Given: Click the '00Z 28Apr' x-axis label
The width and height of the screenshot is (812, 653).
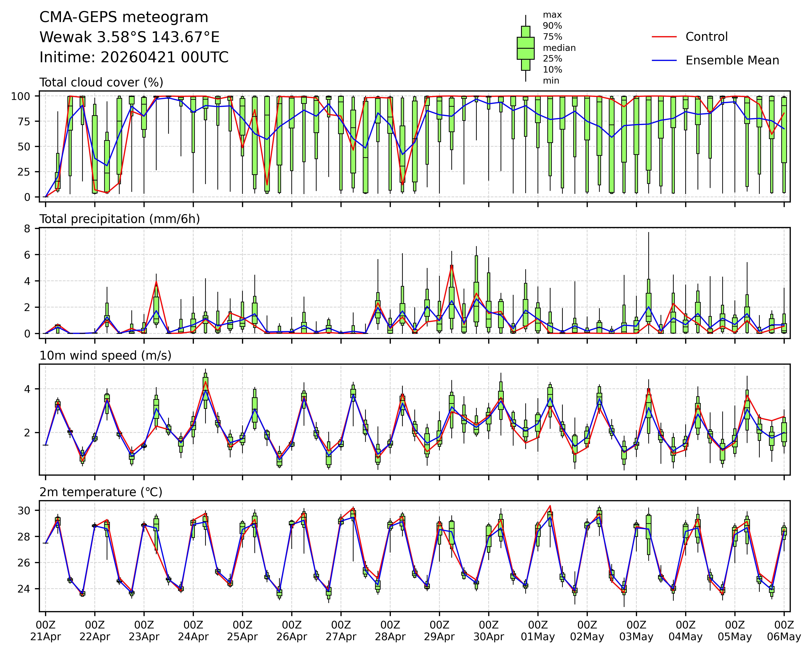Looking at the screenshot, I should (390, 631).
